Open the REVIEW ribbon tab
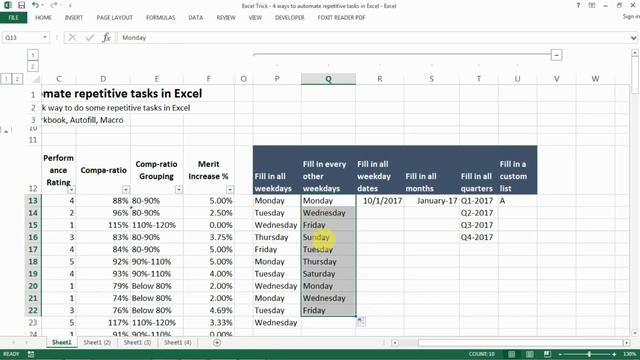The image size is (640, 360). tap(226, 18)
